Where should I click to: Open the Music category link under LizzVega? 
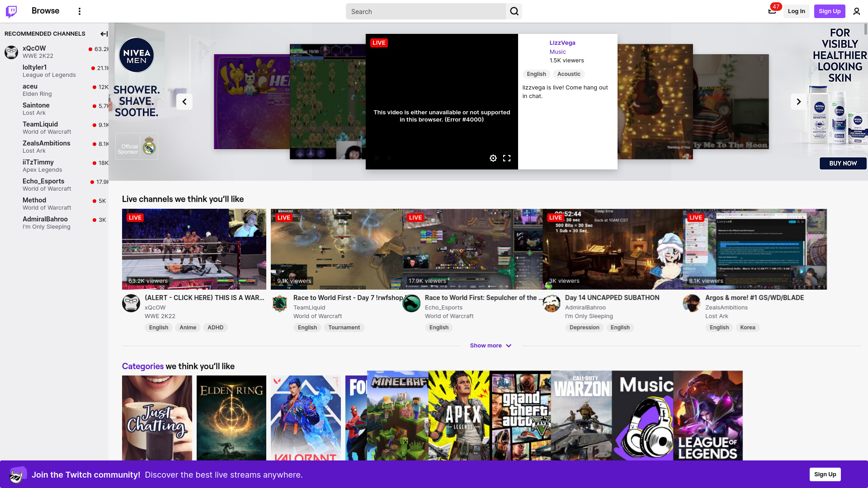pyautogui.click(x=557, y=52)
